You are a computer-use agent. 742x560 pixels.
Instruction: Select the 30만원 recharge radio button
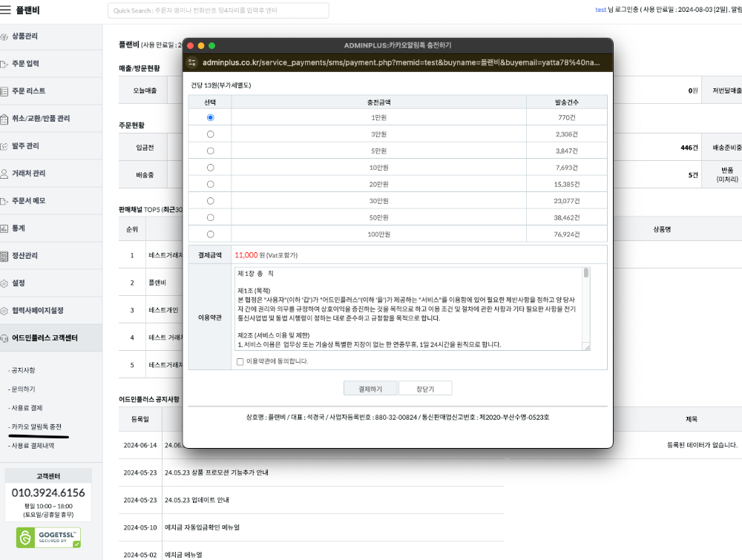coord(211,201)
